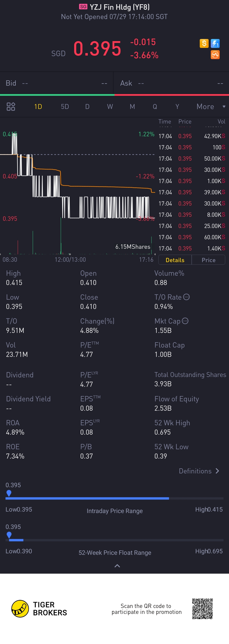
Task: Switch to the W weekly chart
Action: [x=110, y=107]
